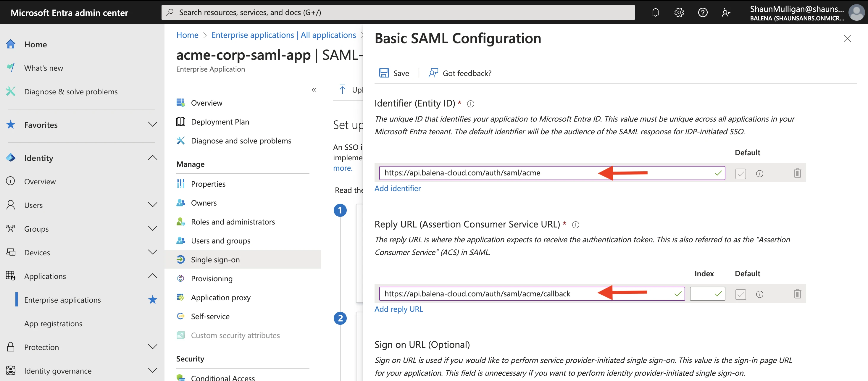Open notifications bell in top bar
The width and height of the screenshot is (868, 381).
pyautogui.click(x=655, y=12)
